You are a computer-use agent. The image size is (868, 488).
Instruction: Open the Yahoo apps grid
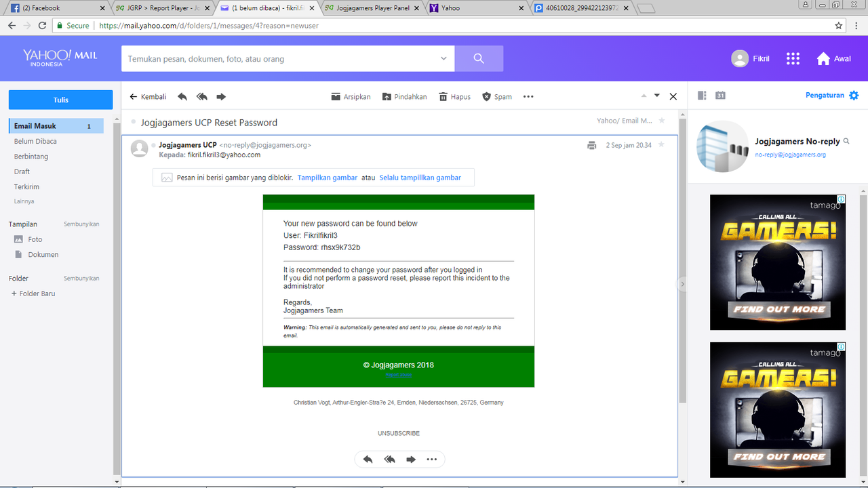point(793,58)
